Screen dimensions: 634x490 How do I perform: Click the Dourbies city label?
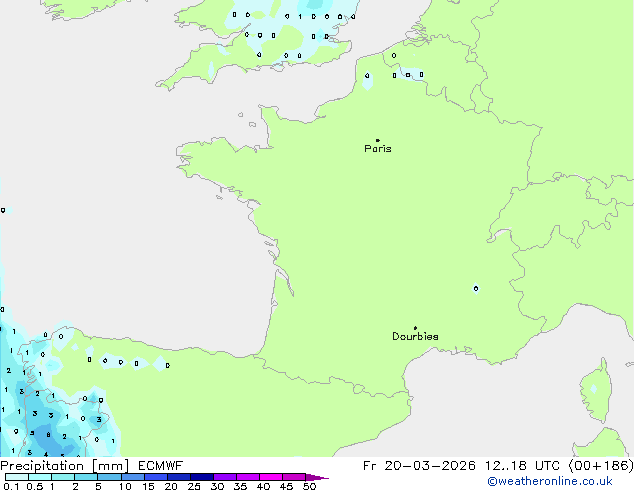point(415,336)
